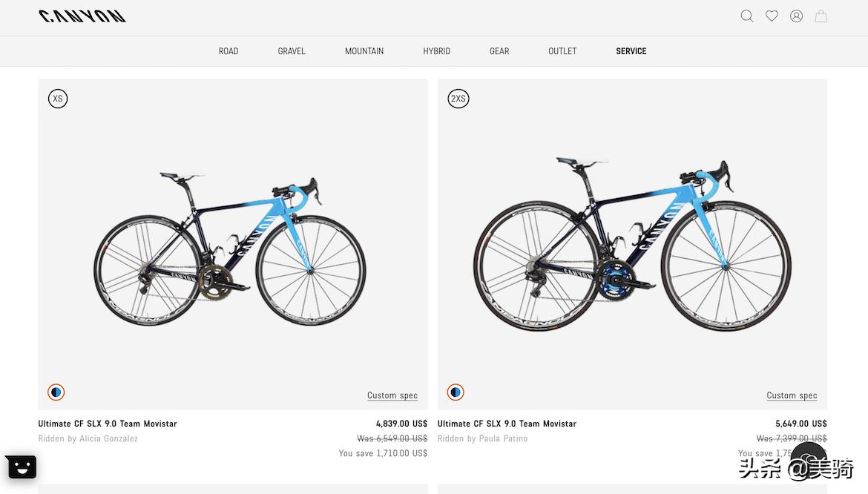This screenshot has height=494, width=868.
Task: Select the Service menu item
Action: point(631,51)
